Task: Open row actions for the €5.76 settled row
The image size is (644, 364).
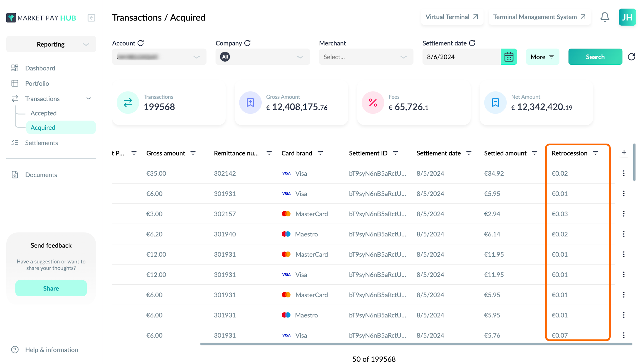Action: click(624, 335)
